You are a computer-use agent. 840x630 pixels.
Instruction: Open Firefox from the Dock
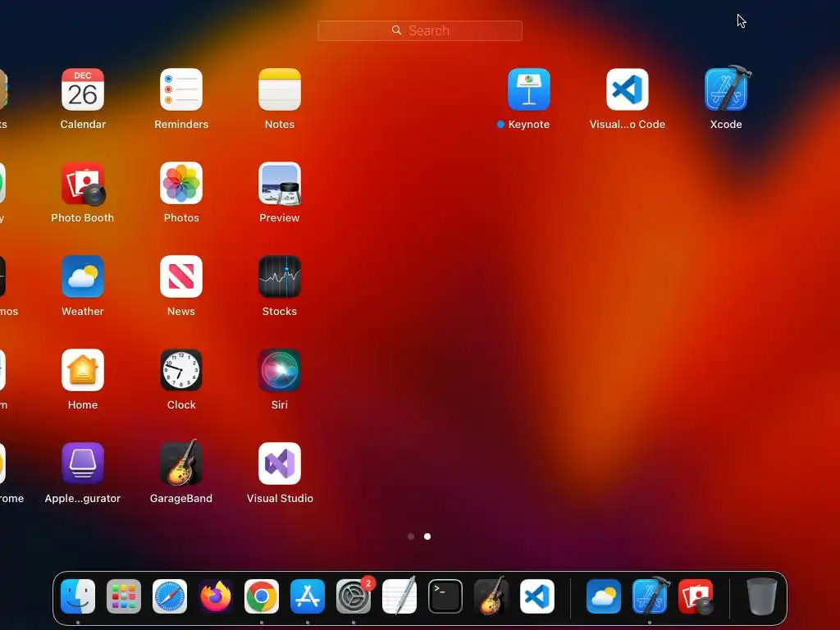point(216,596)
